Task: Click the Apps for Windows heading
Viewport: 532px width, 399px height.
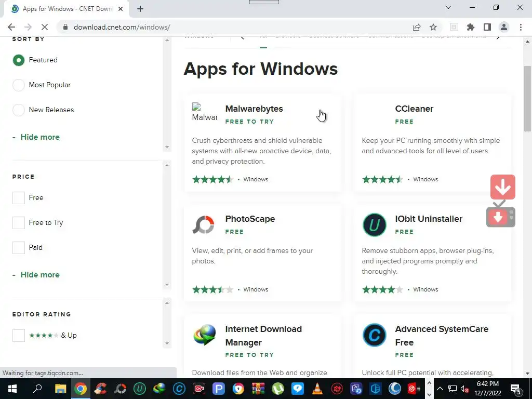Action: coord(261,69)
